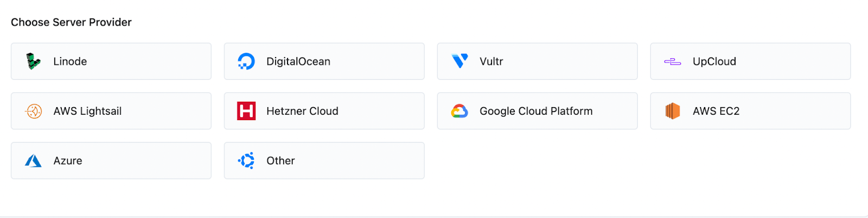Click the red Hetzner H logo
The height and width of the screenshot is (218, 868).
pyautogui.click(x=246, y=111)
